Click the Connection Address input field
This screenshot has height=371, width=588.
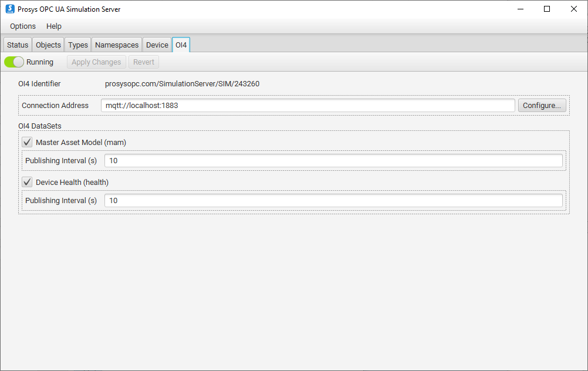point(308,106)
